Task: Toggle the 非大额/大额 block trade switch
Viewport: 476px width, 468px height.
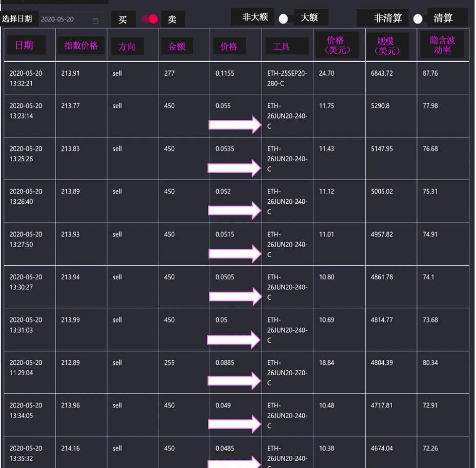Action: point(284,19)
